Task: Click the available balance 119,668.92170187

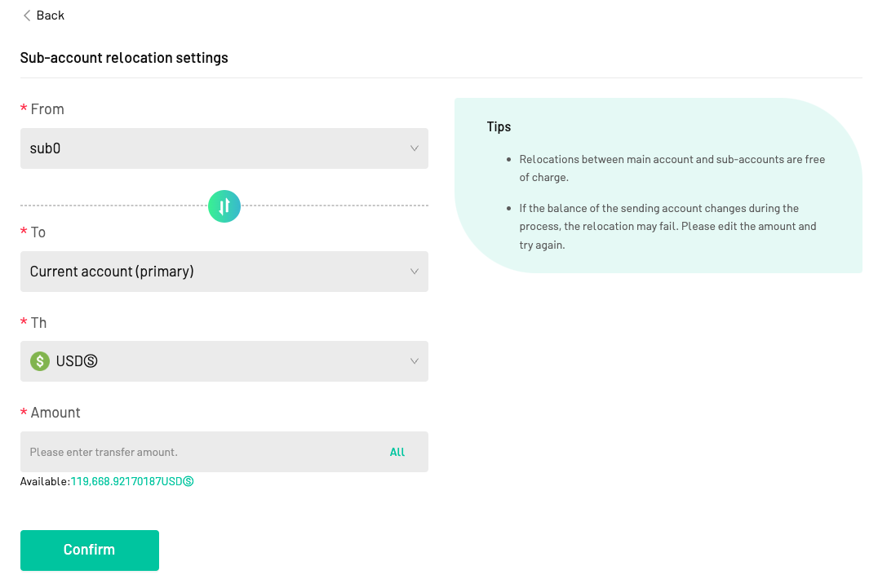Action: click(116, 482)
